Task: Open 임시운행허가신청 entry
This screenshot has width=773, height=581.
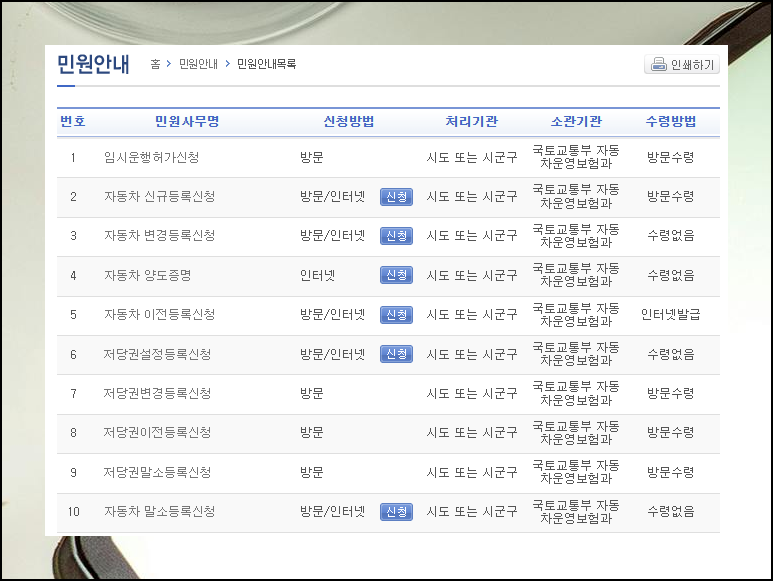Action: pyautogui.click(x=151, y=158)
